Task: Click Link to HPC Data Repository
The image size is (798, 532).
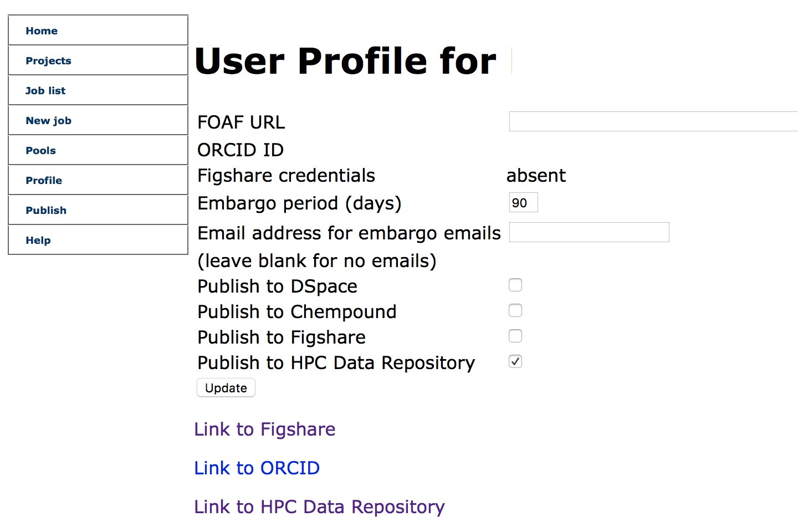Action: [319, 507]
